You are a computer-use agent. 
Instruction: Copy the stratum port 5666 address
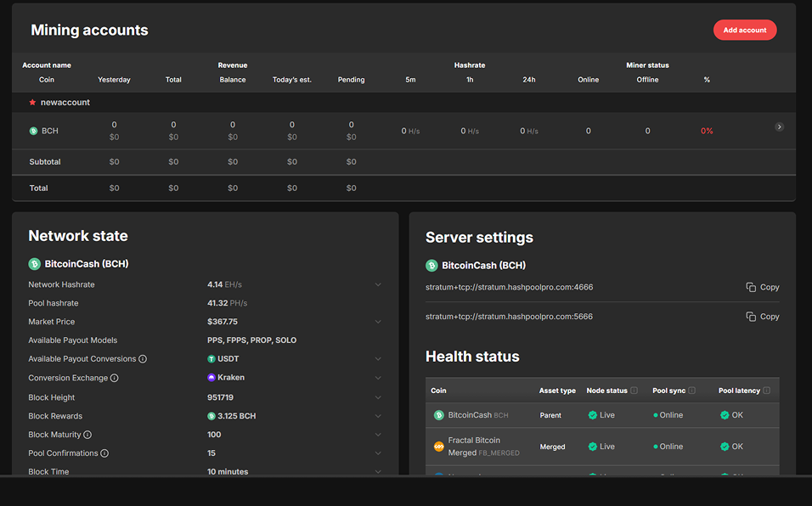pos(762,317)
